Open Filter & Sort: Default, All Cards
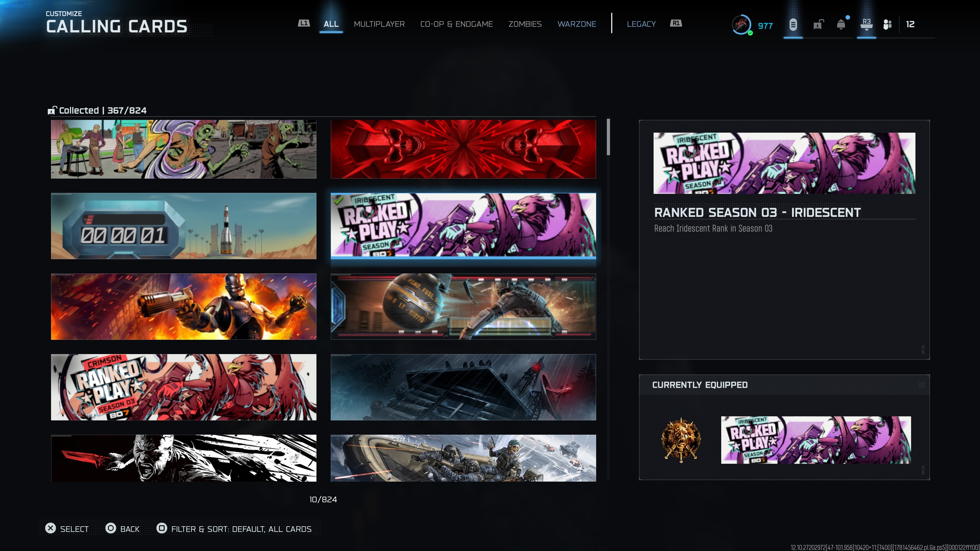The height and width of the screenshot is (551, 980). pos(241,529)
